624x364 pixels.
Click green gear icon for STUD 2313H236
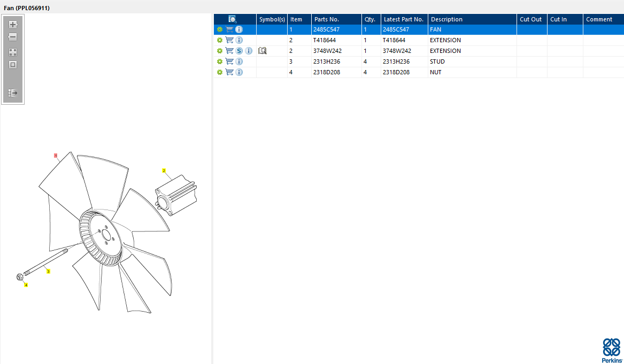(x=220, y=61)
